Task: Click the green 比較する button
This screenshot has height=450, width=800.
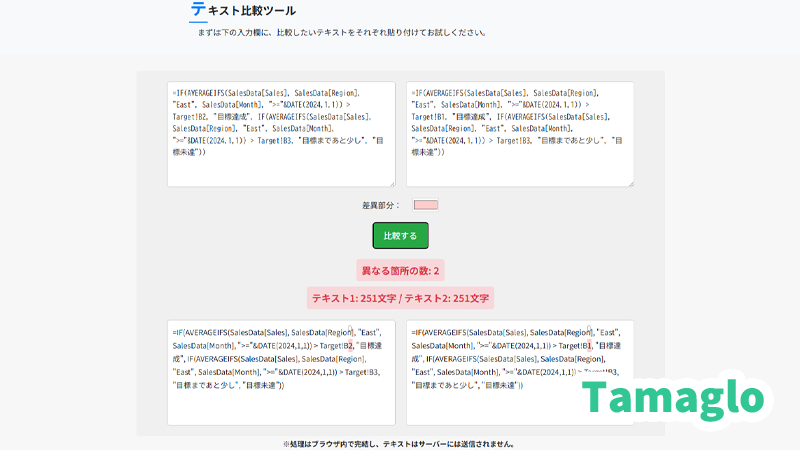Action: 401,235
